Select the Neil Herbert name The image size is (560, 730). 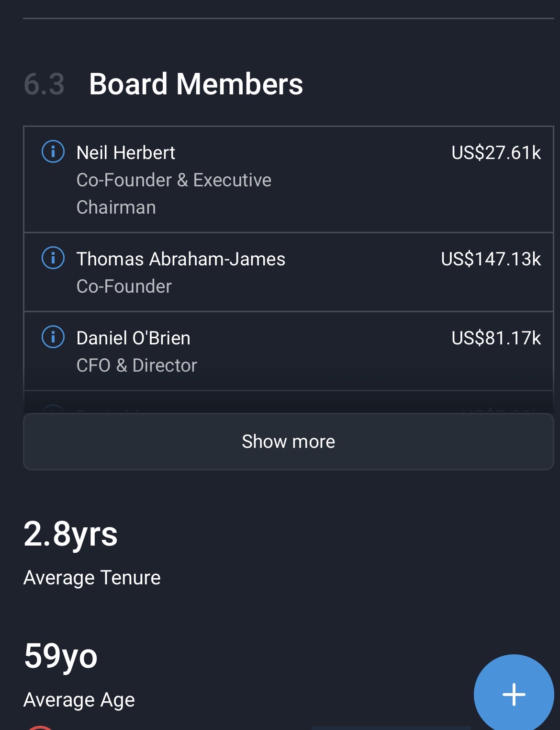pos(126,153)
